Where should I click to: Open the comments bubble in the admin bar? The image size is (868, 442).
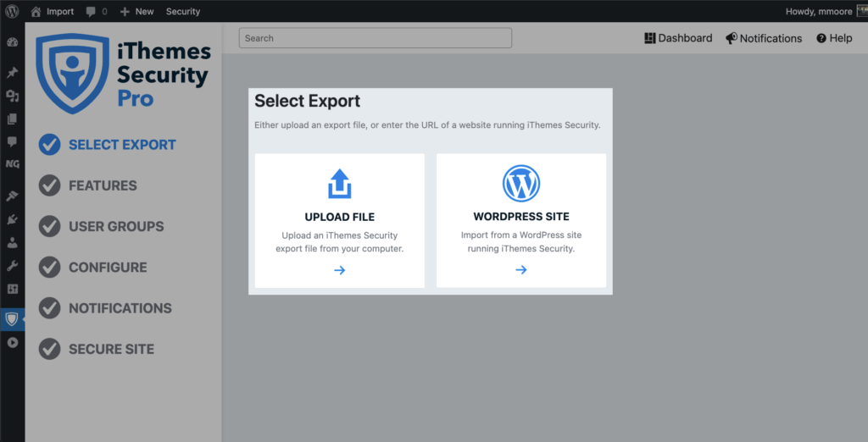tap(97, 11)
